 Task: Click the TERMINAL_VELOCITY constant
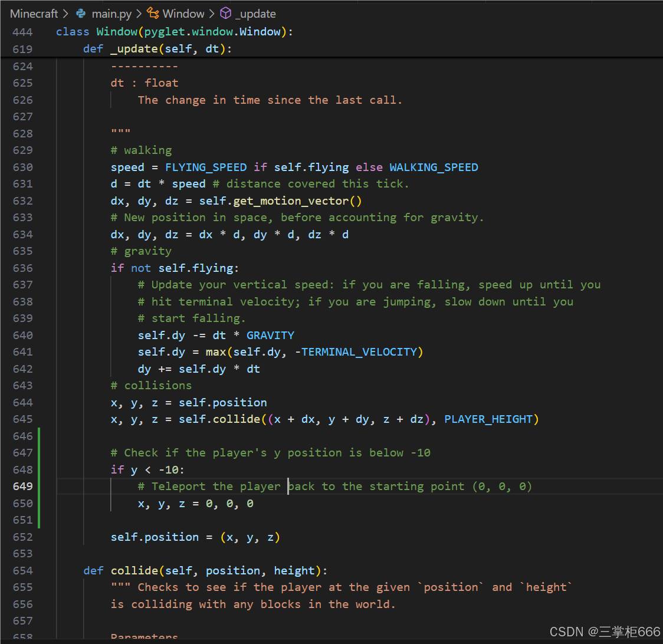[359, 352]
